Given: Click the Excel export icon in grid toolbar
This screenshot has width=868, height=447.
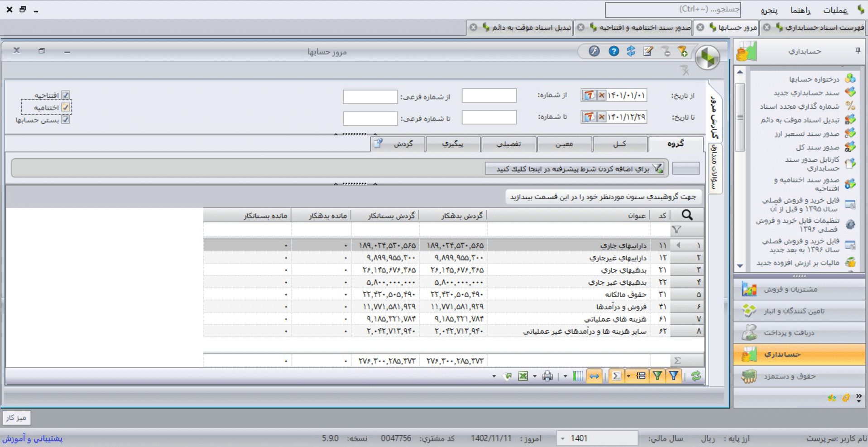Looking at the screenshot, I should pos(523,376).
